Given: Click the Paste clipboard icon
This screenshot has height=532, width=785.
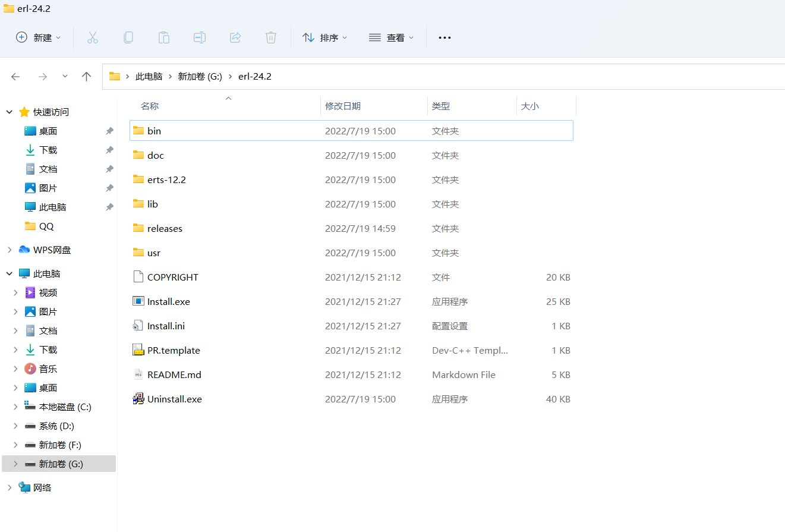Looking at the screenshot, I should [164, 37].
